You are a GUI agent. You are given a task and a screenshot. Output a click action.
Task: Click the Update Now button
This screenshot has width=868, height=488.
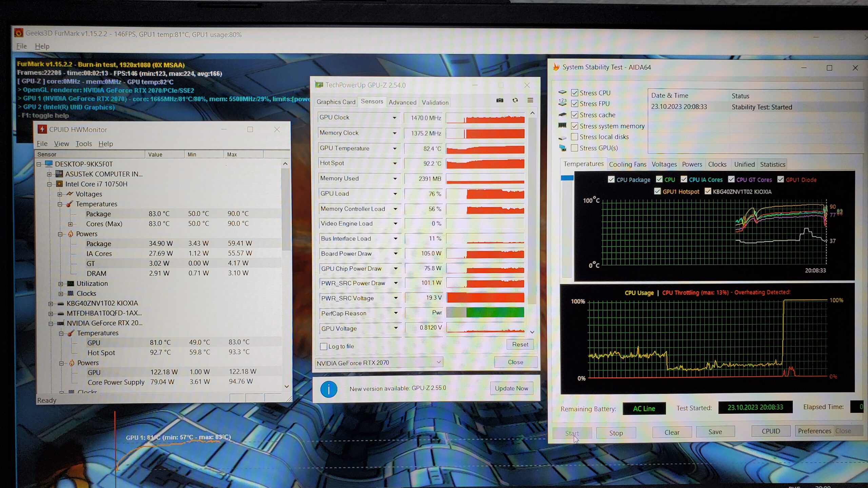[x=511, y=388]
